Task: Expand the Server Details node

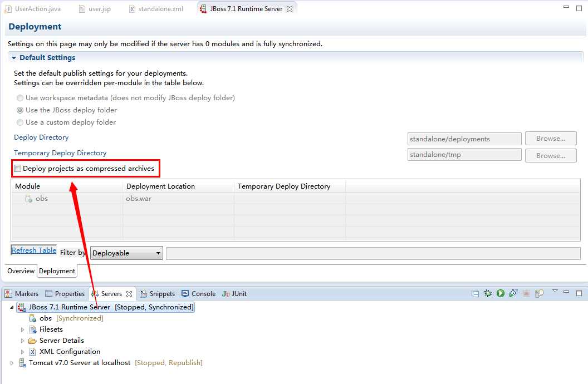Action: (x=22, y=341)
